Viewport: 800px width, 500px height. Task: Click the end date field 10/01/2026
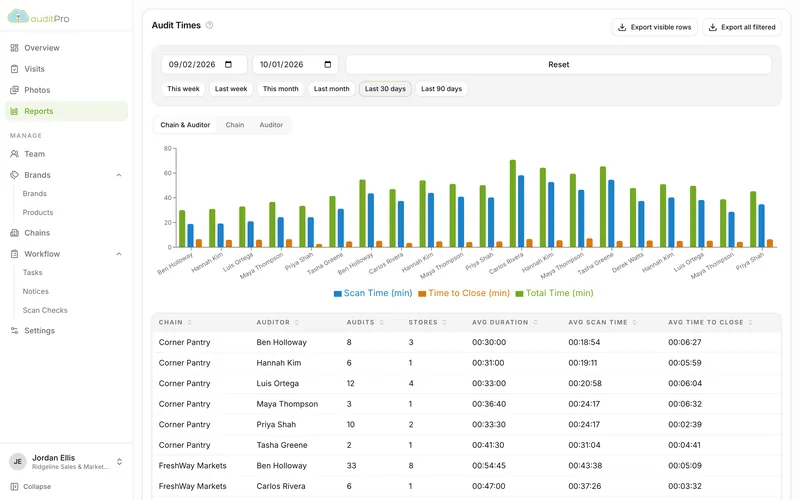click(295, 64)
